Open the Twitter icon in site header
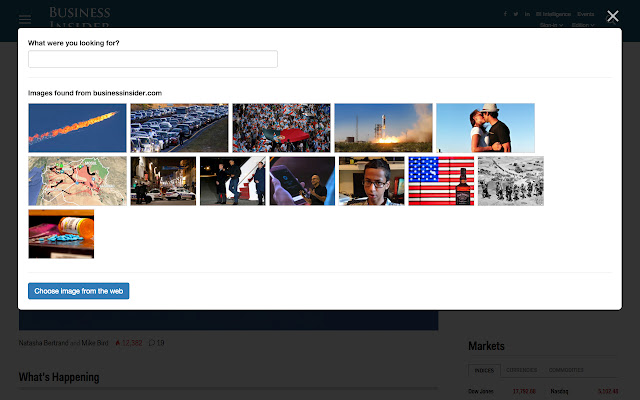The image size is (640, 400). pyautogui.click(x=516, y=14)
